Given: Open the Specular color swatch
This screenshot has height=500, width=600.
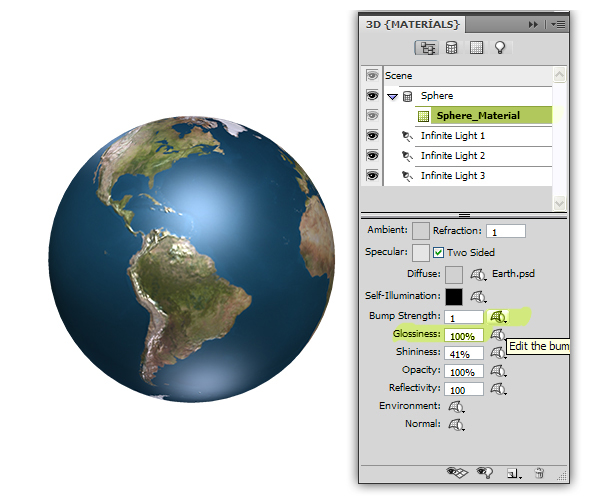Looking at the screenshot, I should 421,253.
